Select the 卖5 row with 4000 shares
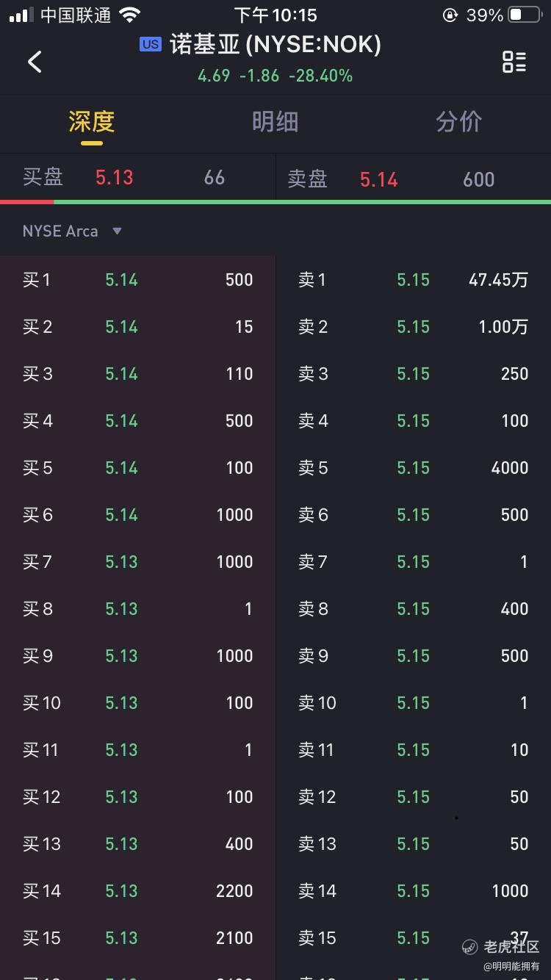 point(413,468)
